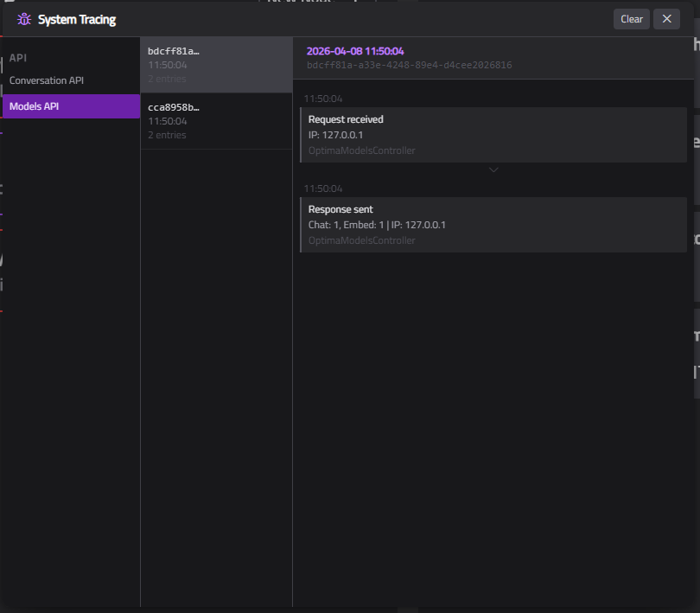Image resolution: width=700 pixels, height=613 pixels.
Task: Click the 2 entries label under bdcff81a
Action: 167,79
